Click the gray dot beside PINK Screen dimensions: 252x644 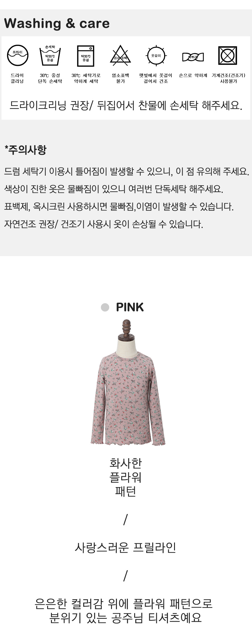(x=105, y=307)
